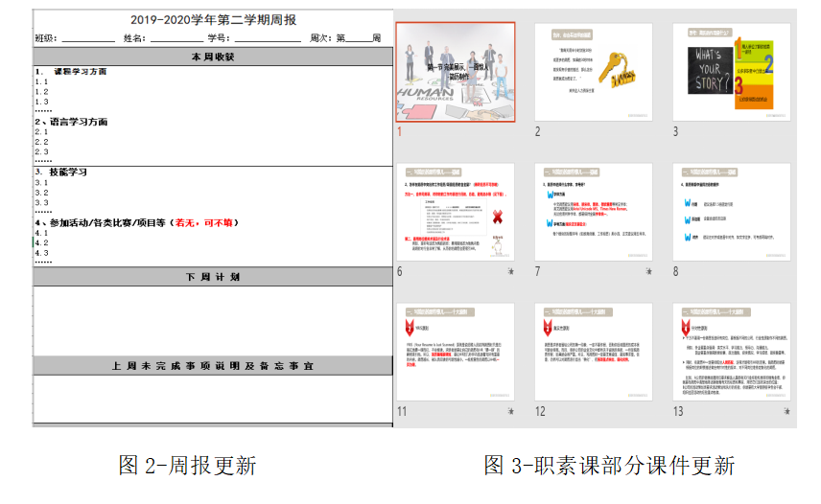This screenshot has width=821, height=504.
Task: Choose the slide 11 thumbnail
Action: coord(457,352)
